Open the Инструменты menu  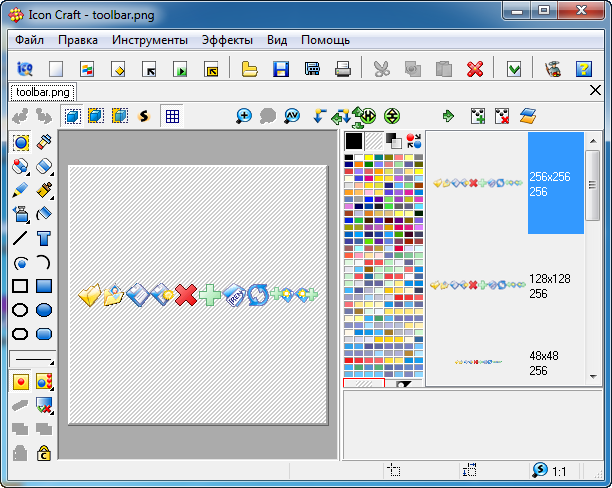(150, 40)
